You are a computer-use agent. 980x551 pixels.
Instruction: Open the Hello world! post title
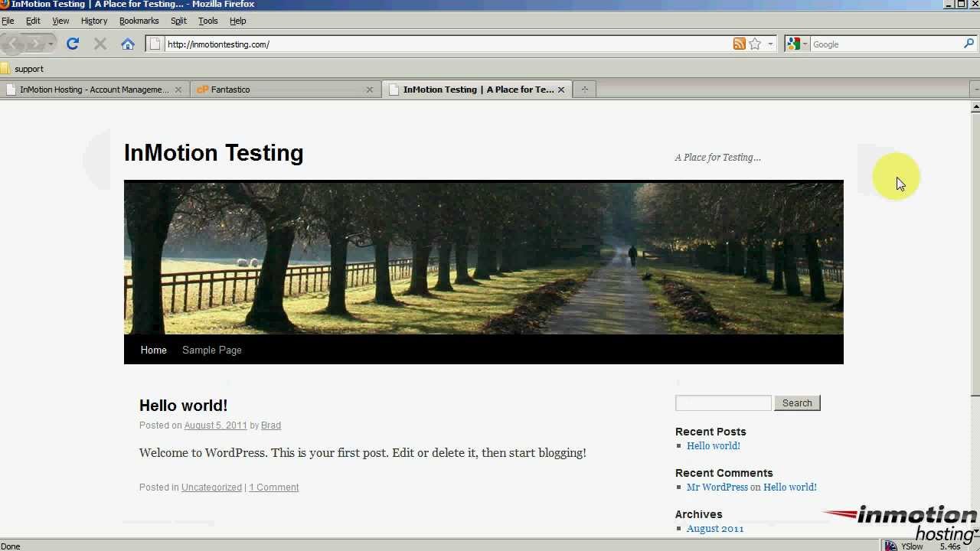(184, 406)
